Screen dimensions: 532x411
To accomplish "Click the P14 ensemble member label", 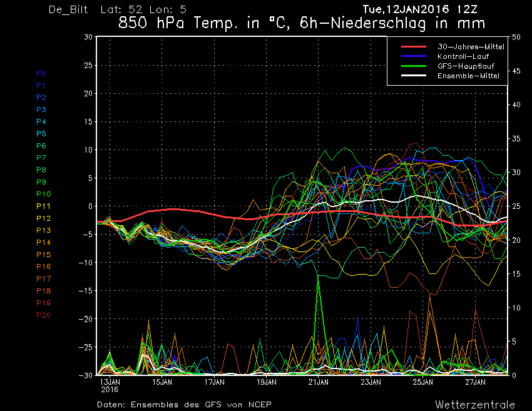I will [43, 243].
